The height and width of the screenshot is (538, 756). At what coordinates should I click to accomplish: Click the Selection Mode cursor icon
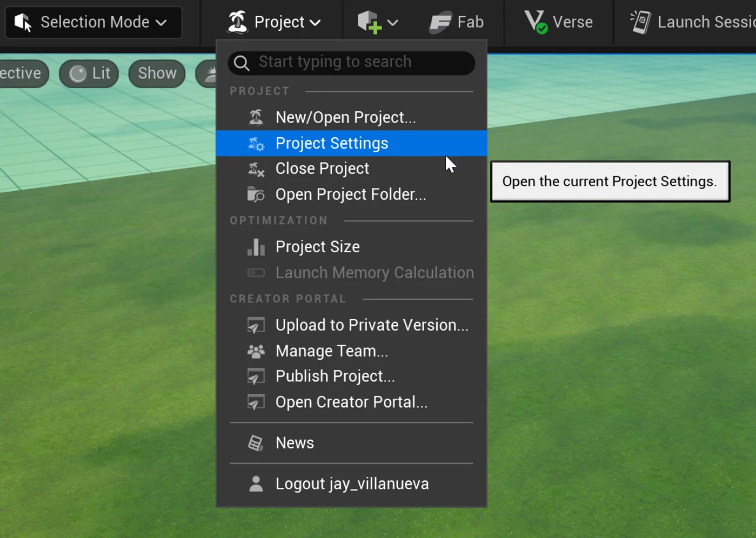click(23, 22)
